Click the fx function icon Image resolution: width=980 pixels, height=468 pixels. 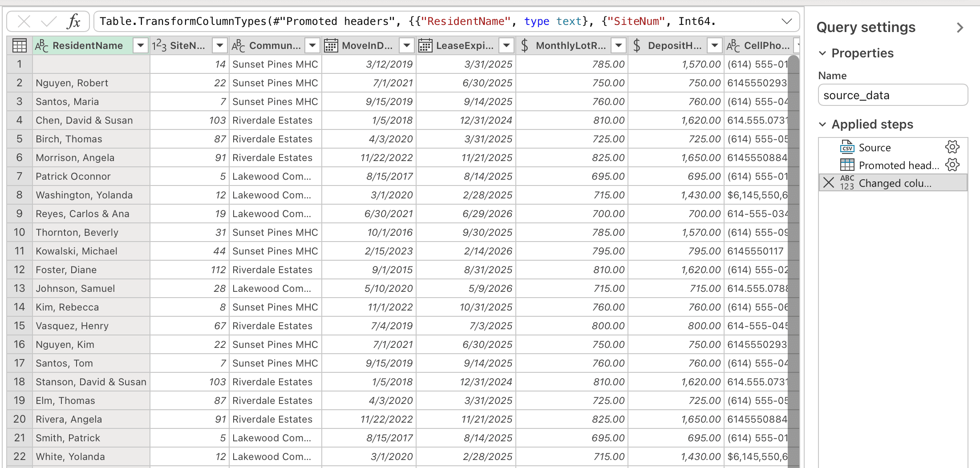[73, 21]
